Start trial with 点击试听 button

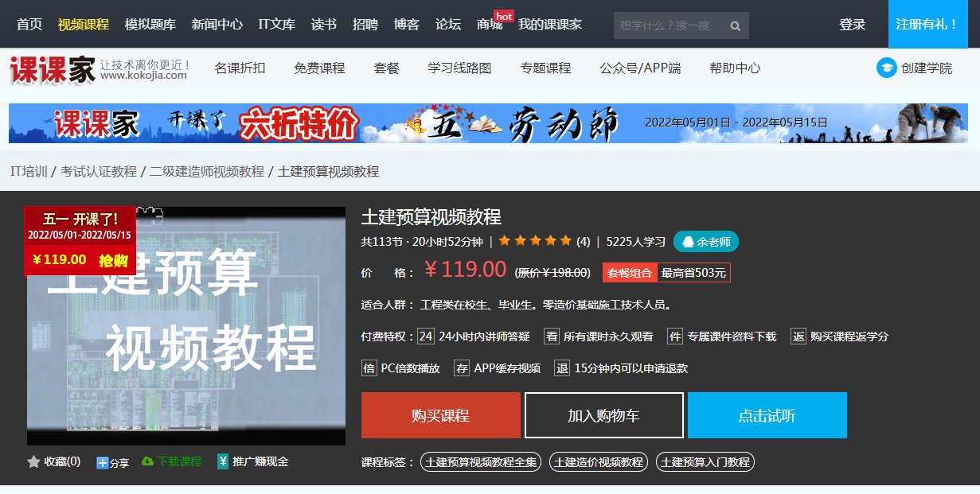[767, 415]
